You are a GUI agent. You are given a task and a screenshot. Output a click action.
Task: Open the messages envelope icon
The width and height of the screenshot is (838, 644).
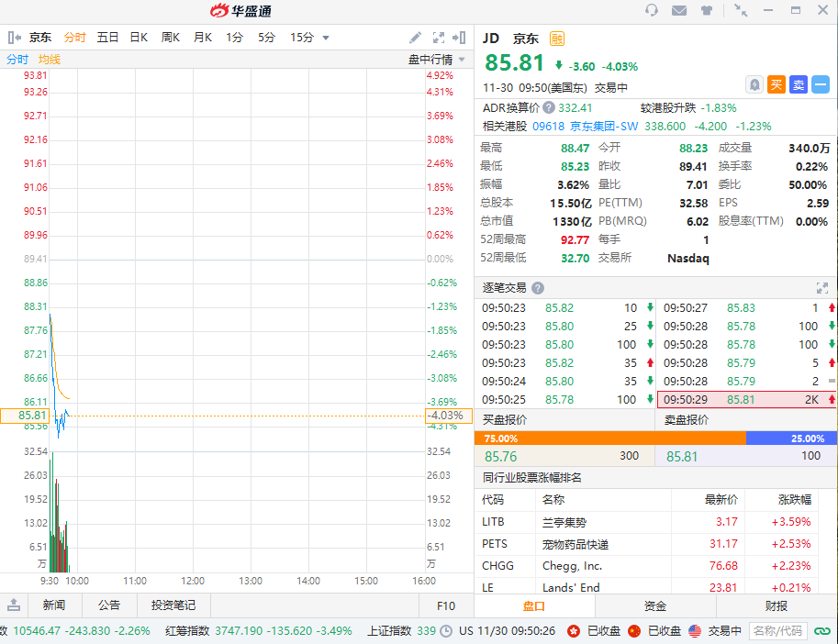pyautogui.click(x=679, y=10)
